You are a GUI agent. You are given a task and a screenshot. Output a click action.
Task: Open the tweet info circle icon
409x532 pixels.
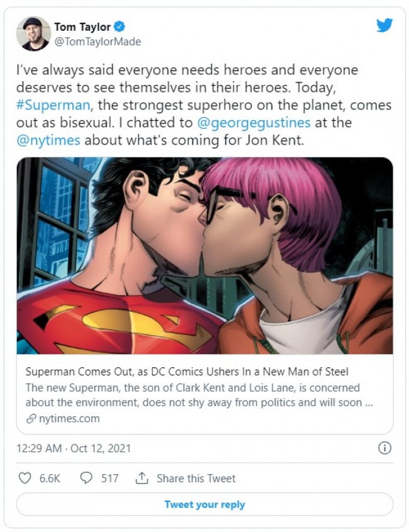[x=384, y=448]
